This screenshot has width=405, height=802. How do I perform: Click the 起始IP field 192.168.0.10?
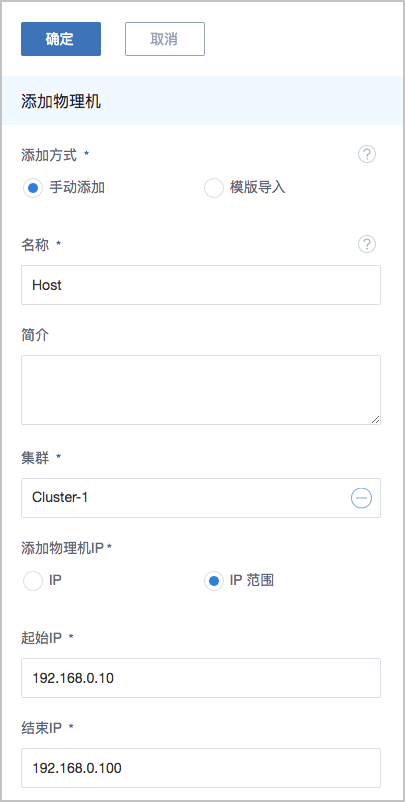(201, 678)
